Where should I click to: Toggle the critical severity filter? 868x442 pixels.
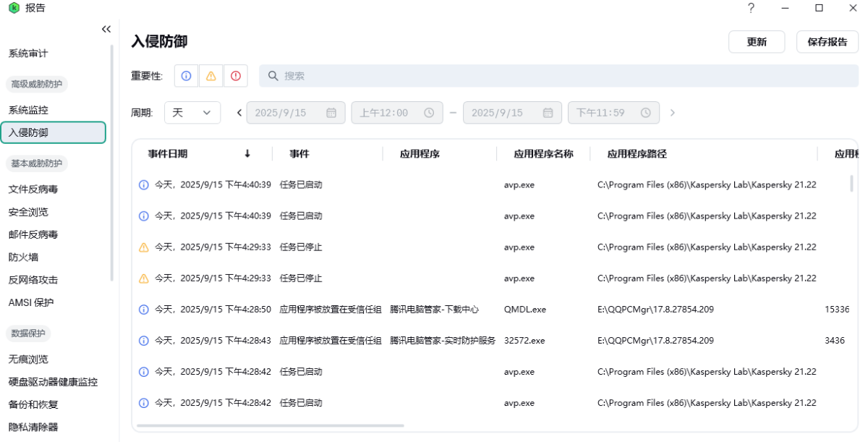click(235, 75)
